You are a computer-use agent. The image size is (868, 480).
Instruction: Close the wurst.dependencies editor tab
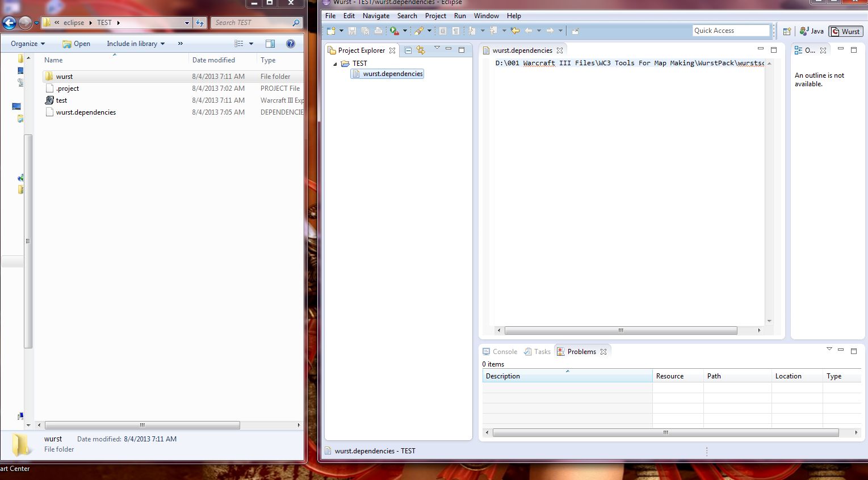pos(560,50)
